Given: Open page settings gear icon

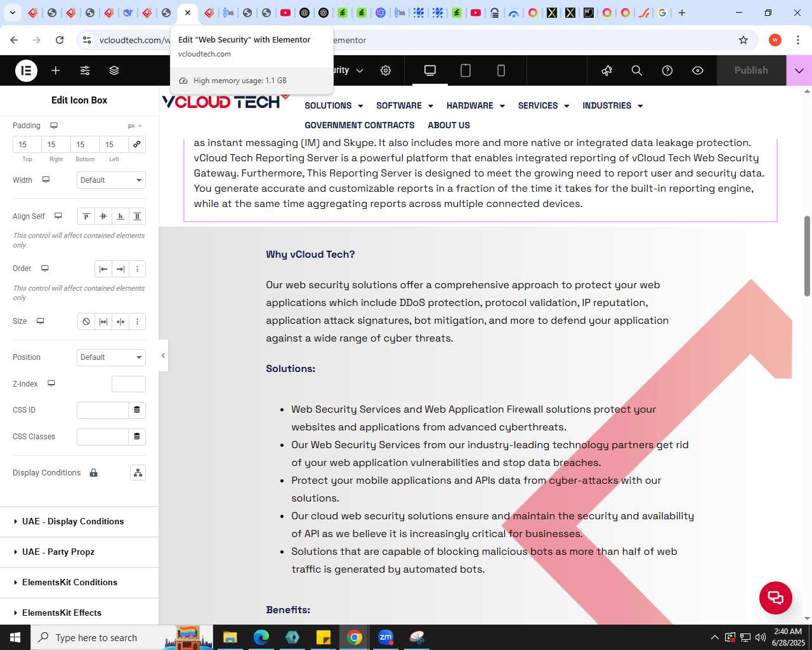Looking at the screenshot, I should click(386, 70).
